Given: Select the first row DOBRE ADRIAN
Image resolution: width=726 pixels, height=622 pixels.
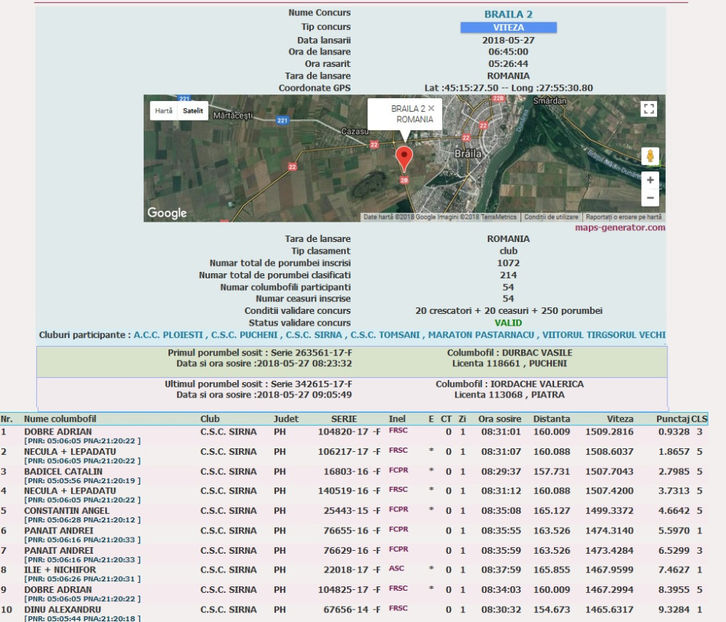Looking at the screenshot, I should pos(57,432).
